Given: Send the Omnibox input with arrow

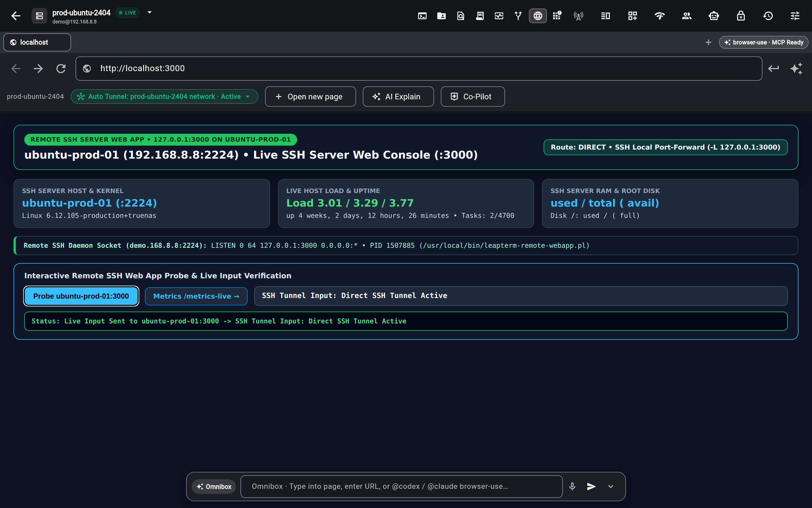Looking at the screenshot, I should [591, 486].
